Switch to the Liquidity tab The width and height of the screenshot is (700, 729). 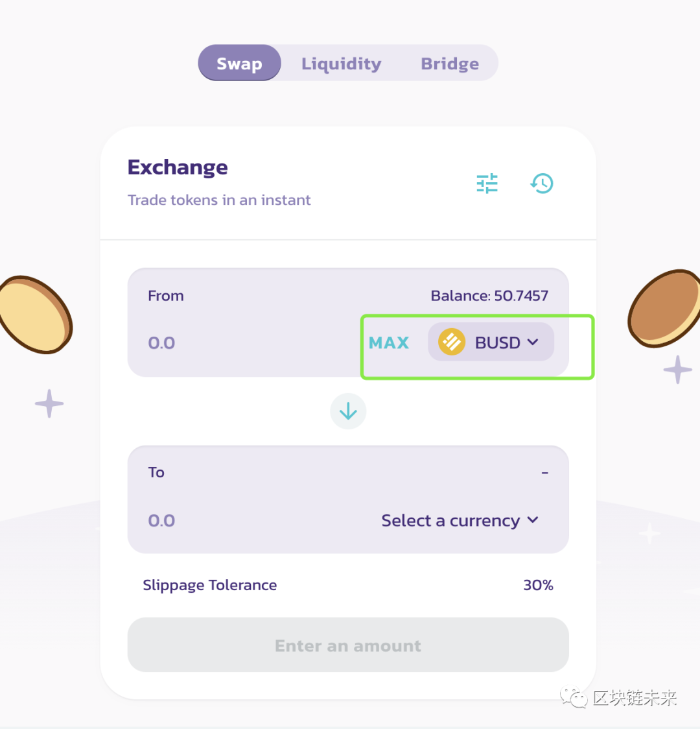[341, 64]
